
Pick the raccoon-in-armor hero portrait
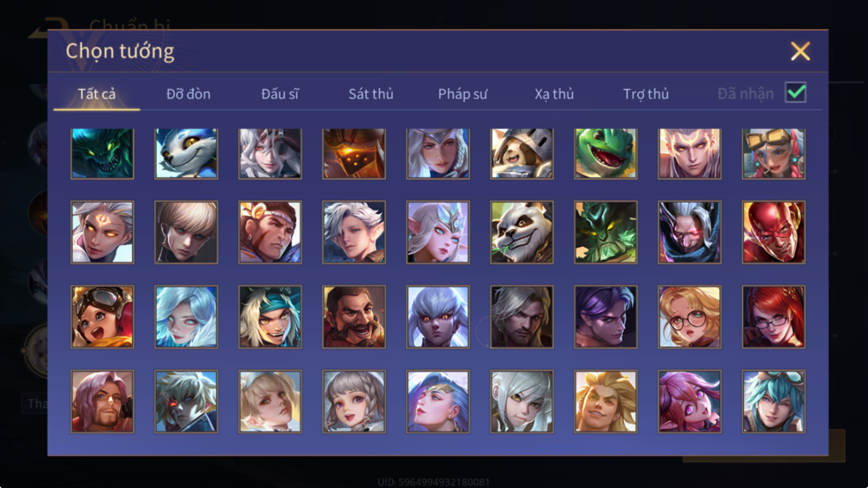click(522, 154)
